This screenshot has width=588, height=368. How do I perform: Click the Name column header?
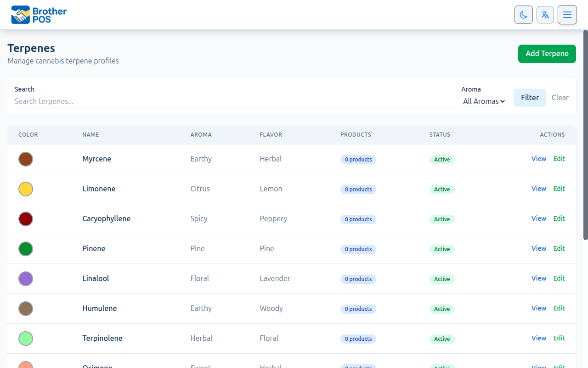[x=90, y=135]
